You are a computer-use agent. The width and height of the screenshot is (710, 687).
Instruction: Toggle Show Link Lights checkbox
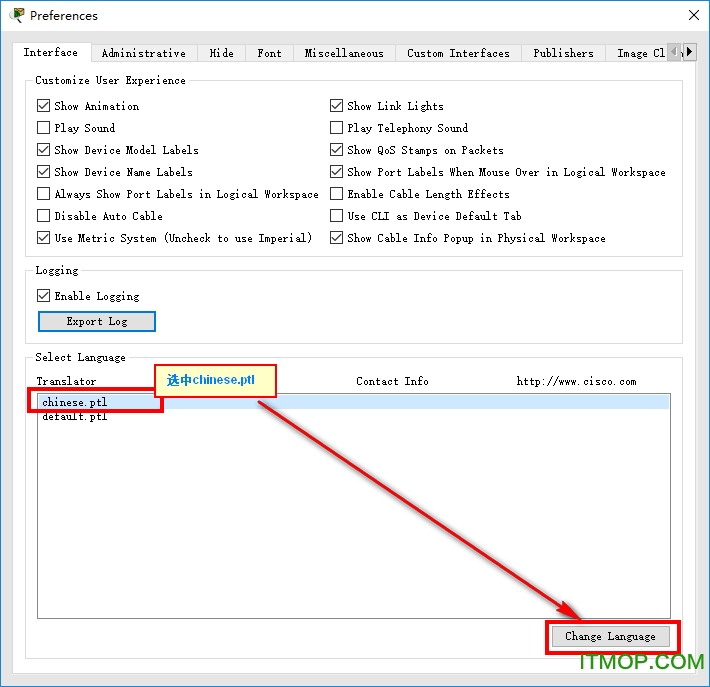[336, 106]
